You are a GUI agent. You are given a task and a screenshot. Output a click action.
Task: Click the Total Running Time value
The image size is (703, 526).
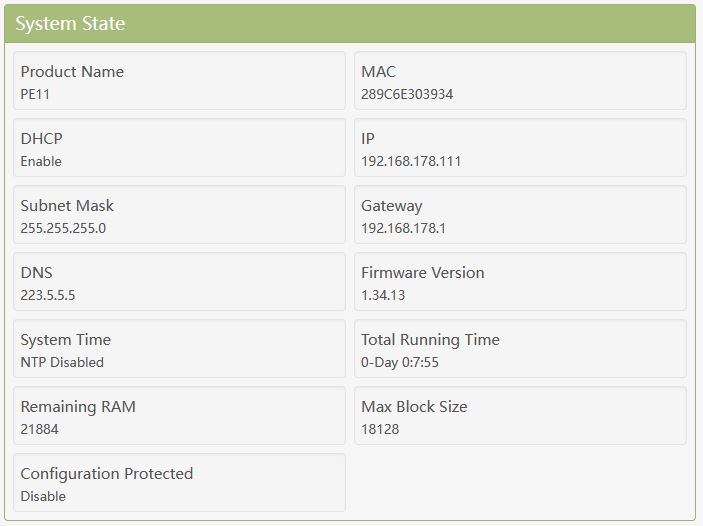[x=400, y=362]
